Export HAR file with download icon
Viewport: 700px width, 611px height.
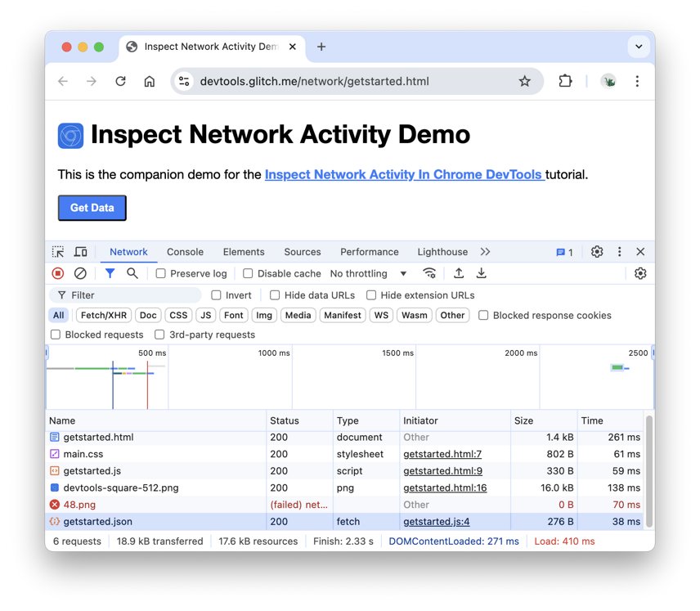tap(481, 273)
